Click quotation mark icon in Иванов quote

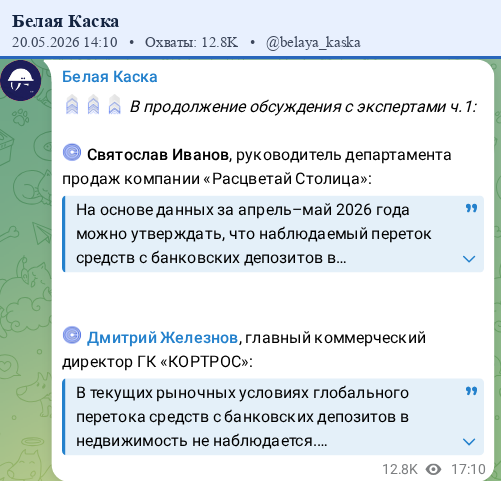coord(471,208)
